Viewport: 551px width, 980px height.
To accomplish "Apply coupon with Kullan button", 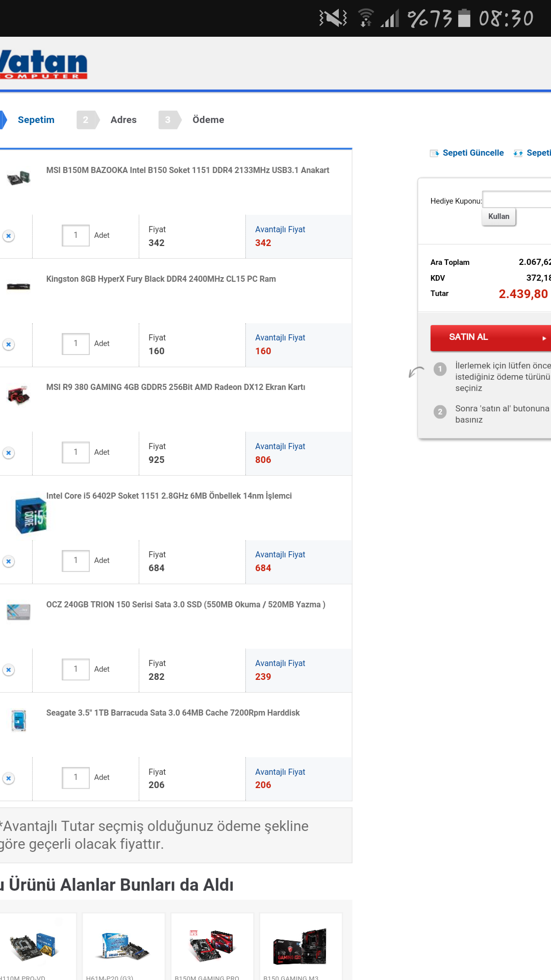I will 498,216.
